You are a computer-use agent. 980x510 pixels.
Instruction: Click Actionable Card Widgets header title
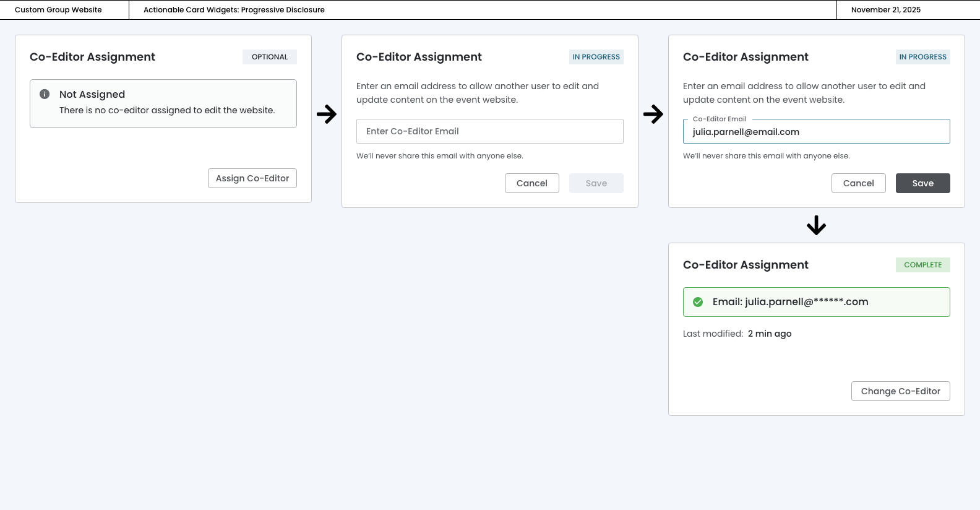point(234,10)
